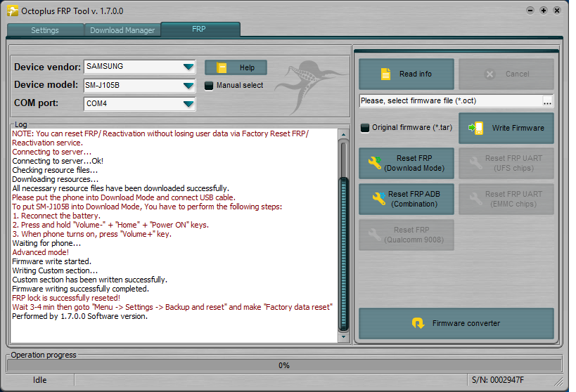This screenshot has height=392, width=576.
Task: Click Reset FRP (Download Mode) button text
Action: 414,163
